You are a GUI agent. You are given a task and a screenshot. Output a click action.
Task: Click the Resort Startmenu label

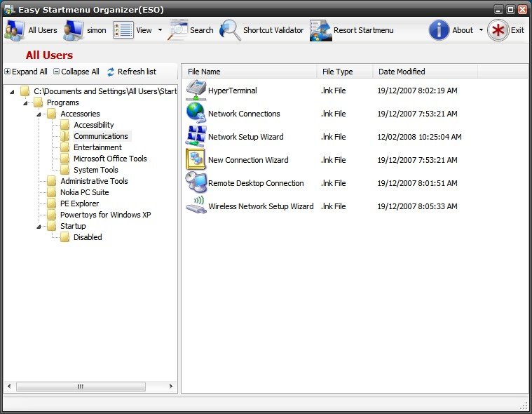(x=363, y=30)
